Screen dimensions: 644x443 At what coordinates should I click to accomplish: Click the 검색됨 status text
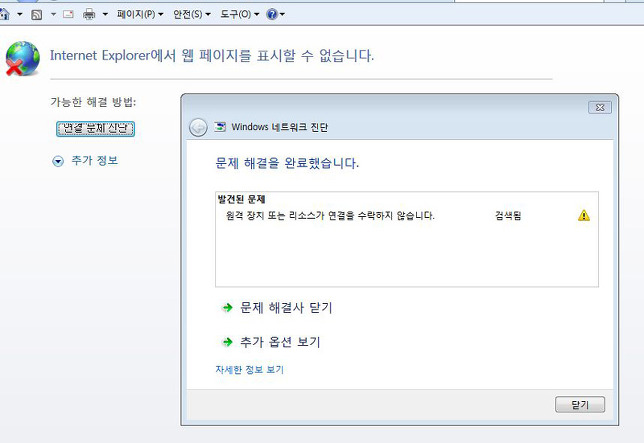(x=508, y=216)
